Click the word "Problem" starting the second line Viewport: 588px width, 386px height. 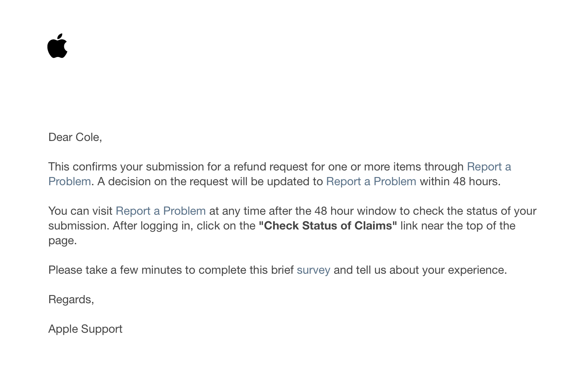(x=70, y=182)
